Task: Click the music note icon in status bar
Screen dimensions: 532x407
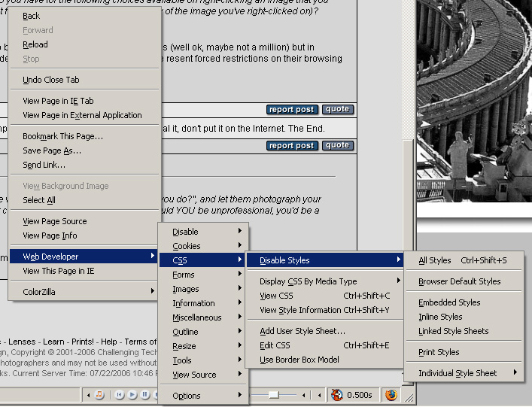Action: [99, 395]
